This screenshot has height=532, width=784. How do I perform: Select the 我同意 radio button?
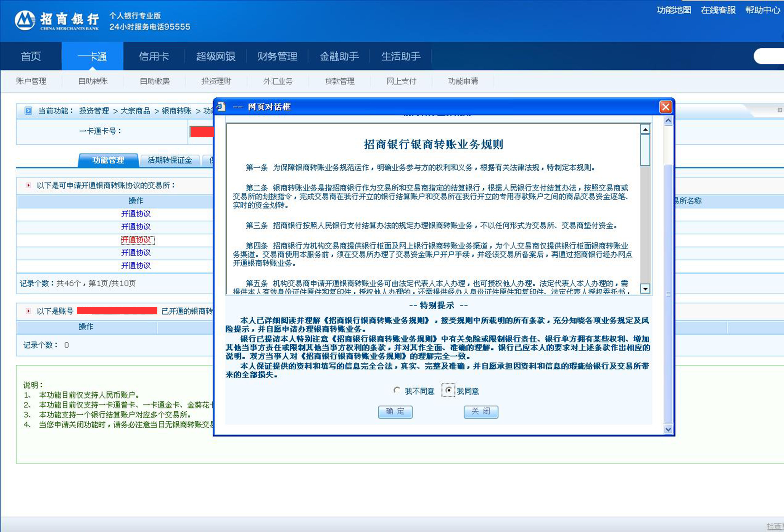click(448, 390)
